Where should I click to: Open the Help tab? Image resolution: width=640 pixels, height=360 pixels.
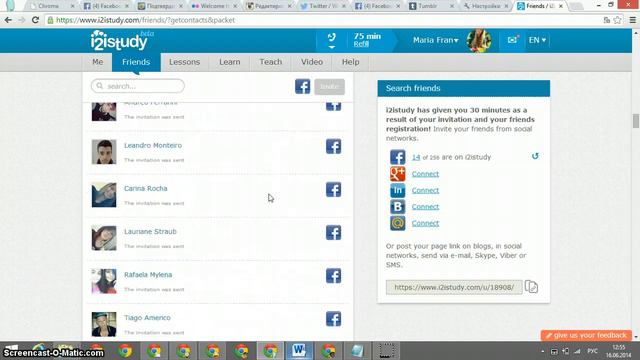[x=350, y=62]
